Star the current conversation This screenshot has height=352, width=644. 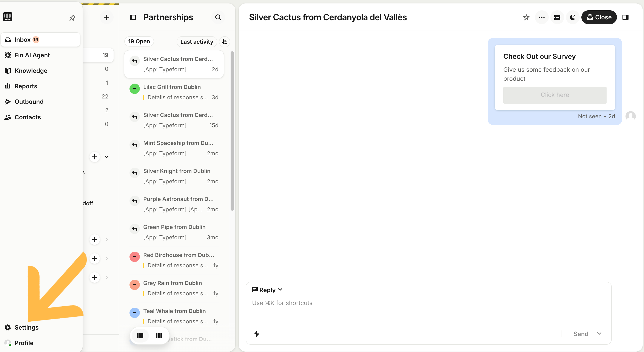click(526, 17)
